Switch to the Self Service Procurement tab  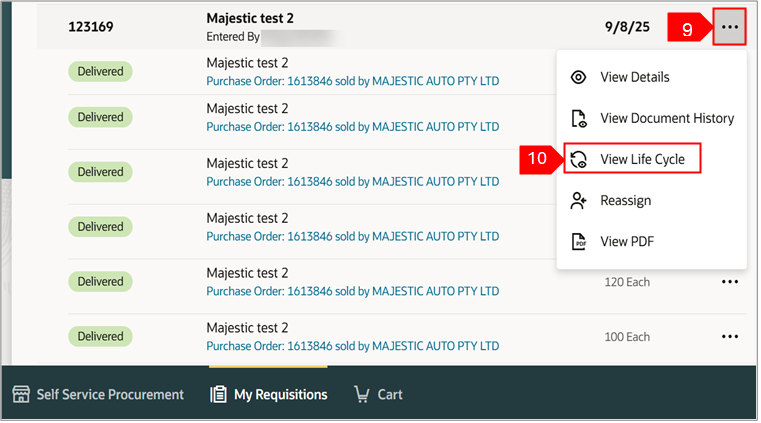pyautogui.click(x=110, y=395)
